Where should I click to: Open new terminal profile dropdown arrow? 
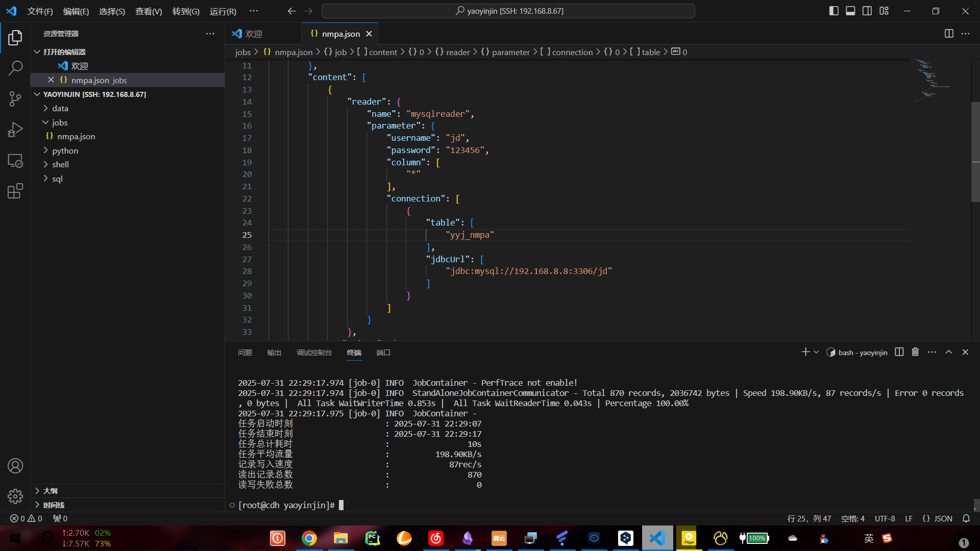[816, 352]
